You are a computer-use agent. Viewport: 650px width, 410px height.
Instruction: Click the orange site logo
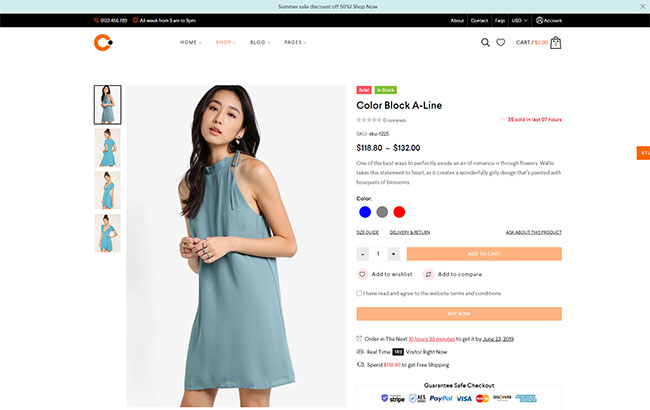tap(103, 43)
